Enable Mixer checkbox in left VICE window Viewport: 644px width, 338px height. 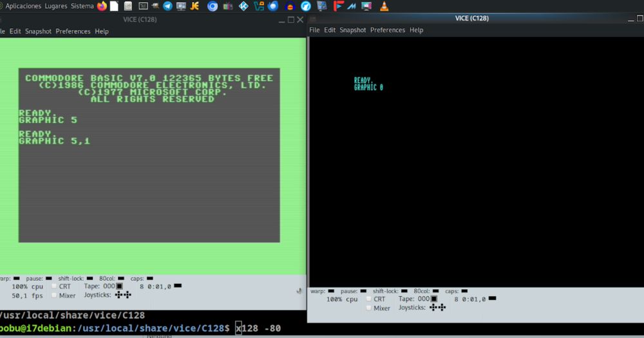(54, 296)
